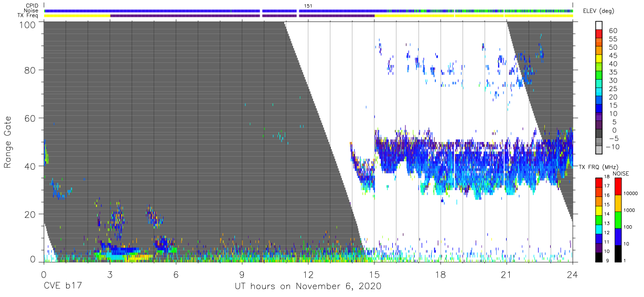
Task: Click the red top swatch of the NOISE colorbar
Action: tap(617, 186)
